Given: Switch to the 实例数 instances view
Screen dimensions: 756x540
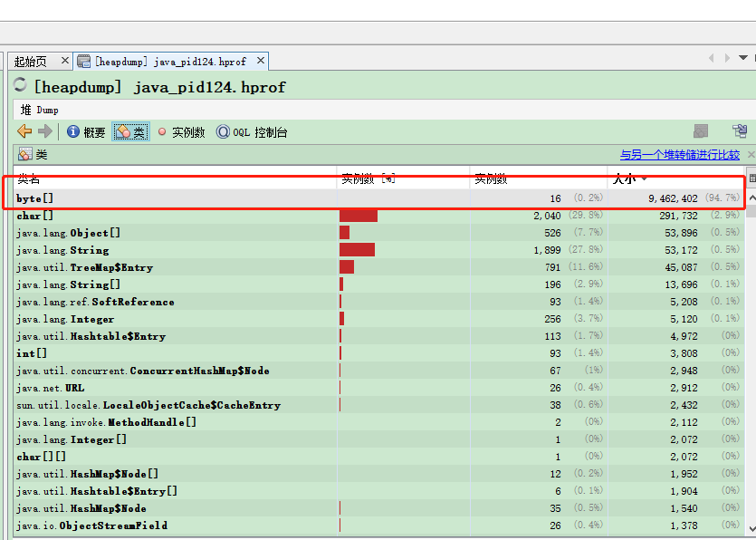Looking at the screenshot, I should [x=181, y=131].
